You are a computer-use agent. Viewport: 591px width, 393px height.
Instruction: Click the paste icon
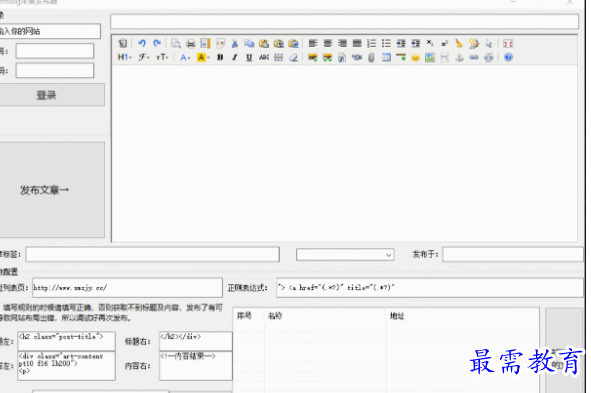pyautogui.click(x=264, y=43)
